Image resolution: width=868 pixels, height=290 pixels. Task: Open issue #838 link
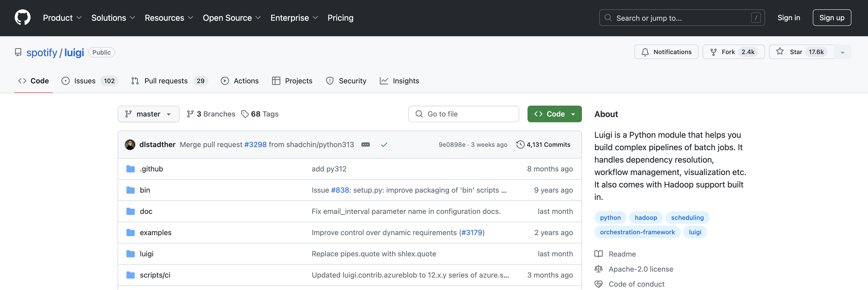tap(340, 190)
